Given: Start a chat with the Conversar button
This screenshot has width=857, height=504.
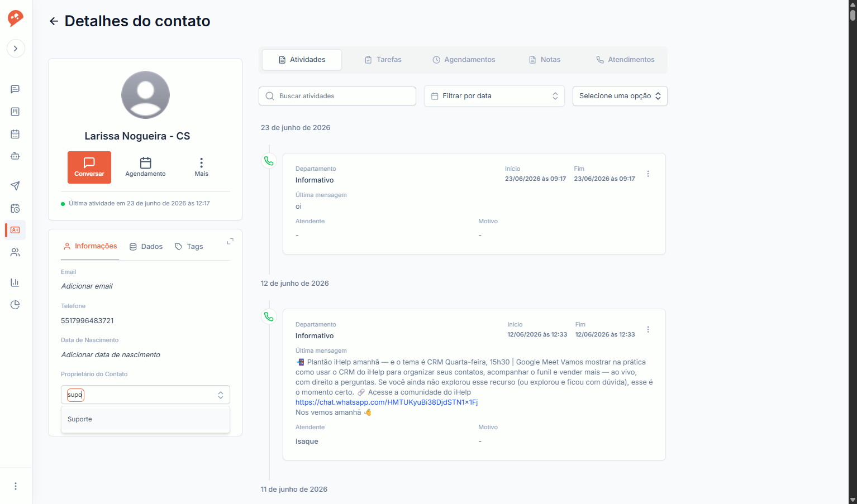Looking at the screenshot, I should coord(89,167).
